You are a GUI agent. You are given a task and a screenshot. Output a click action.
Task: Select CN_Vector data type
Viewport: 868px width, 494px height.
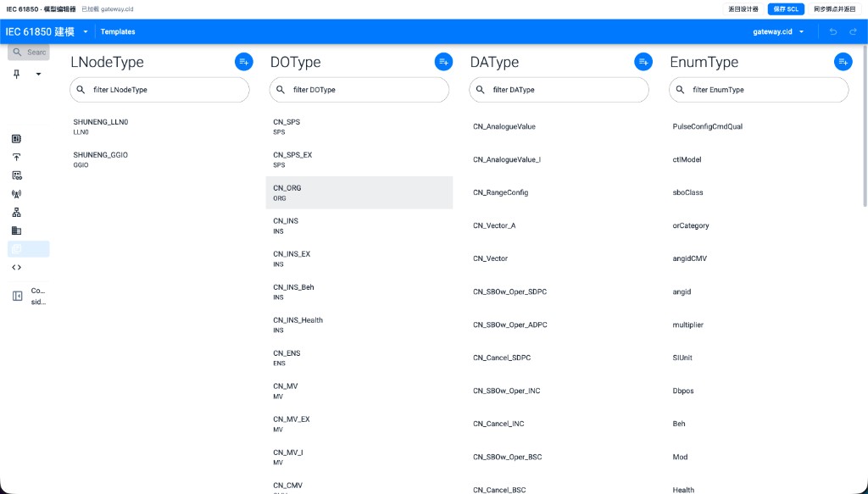[x=559, y=259]
